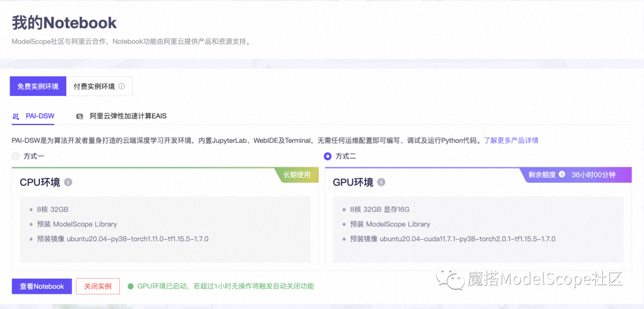Switch to the 付费实例环境 tab

click(100, 86)
